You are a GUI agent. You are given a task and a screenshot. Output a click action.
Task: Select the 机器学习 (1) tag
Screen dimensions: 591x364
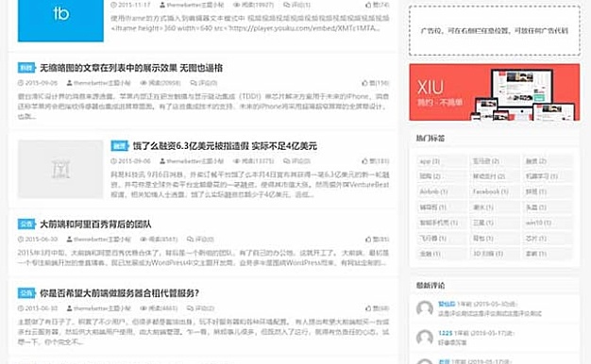(x=548, y=176)
